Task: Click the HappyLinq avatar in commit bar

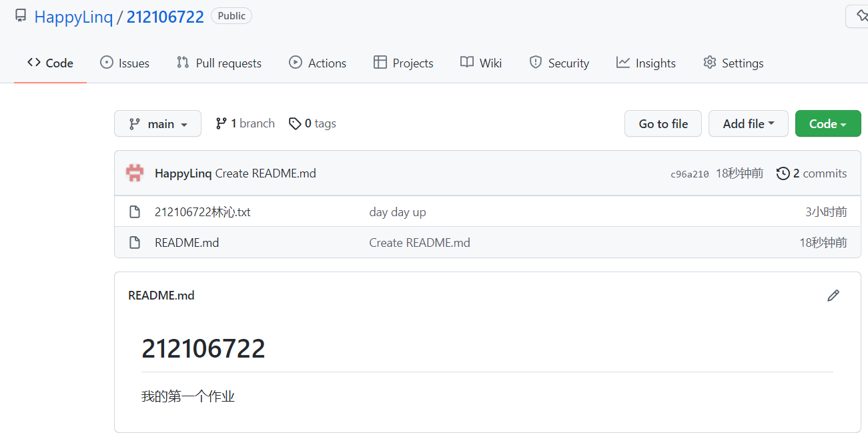Action: click(x=135, y=173)
